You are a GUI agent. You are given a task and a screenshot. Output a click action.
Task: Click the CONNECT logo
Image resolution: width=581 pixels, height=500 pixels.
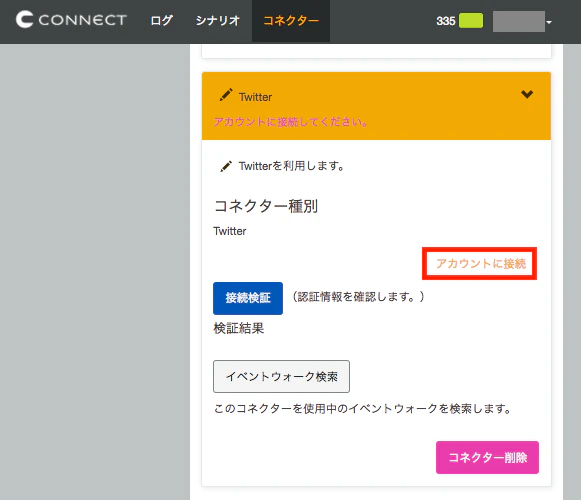pyautogui.click(x=71, y=20)
